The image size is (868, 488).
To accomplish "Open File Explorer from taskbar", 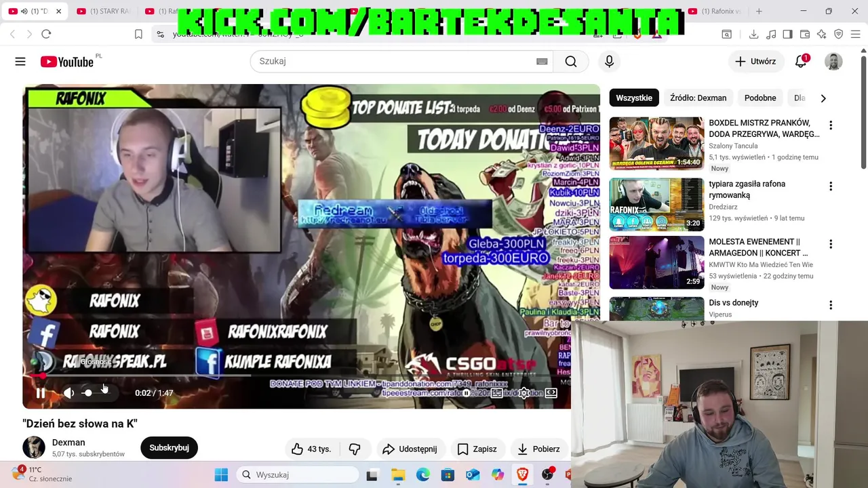I will point(397,474).
